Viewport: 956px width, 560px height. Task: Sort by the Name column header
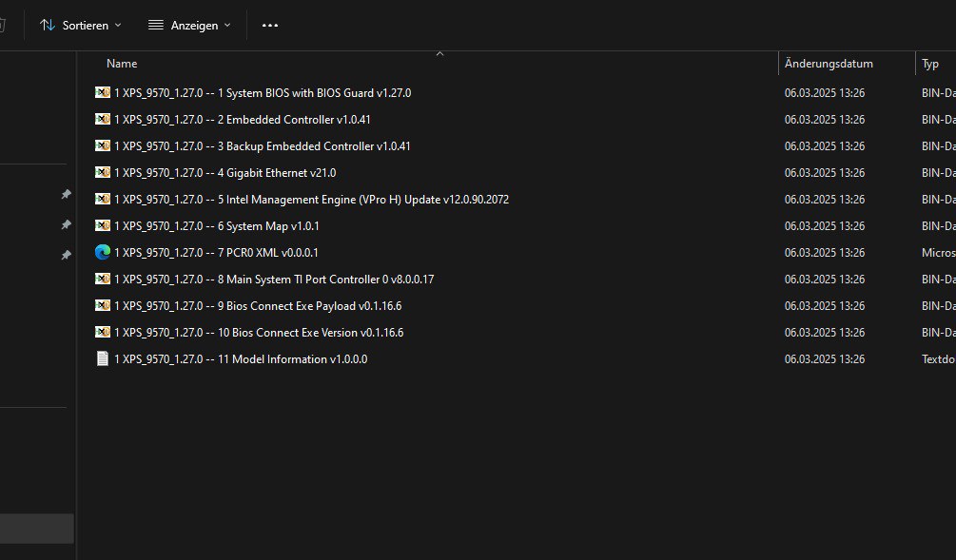[x=122, y=64]
